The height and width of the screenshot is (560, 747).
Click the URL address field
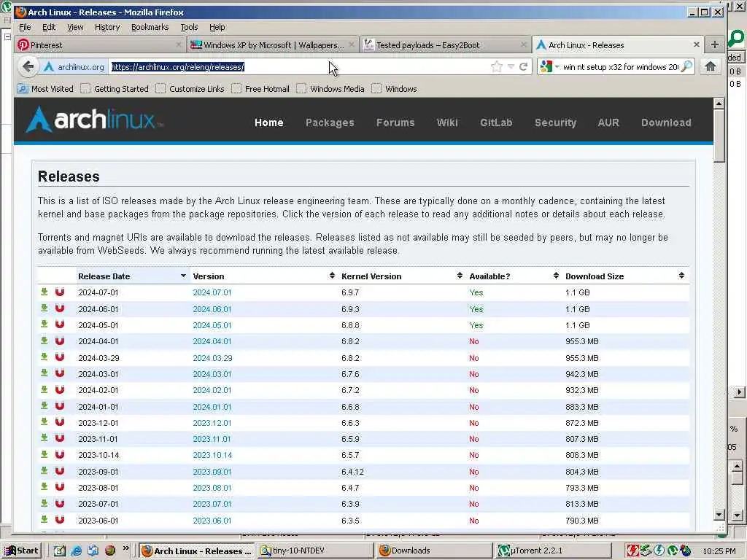298,66
